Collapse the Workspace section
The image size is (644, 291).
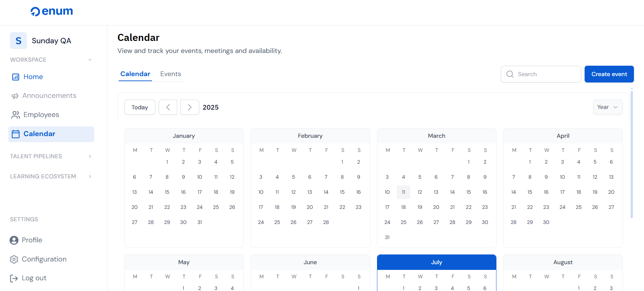pos(90,60)
